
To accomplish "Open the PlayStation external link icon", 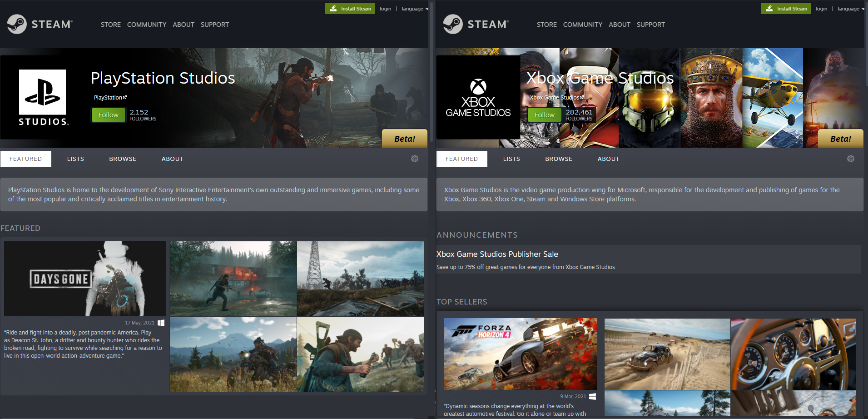I will point(124,97).
